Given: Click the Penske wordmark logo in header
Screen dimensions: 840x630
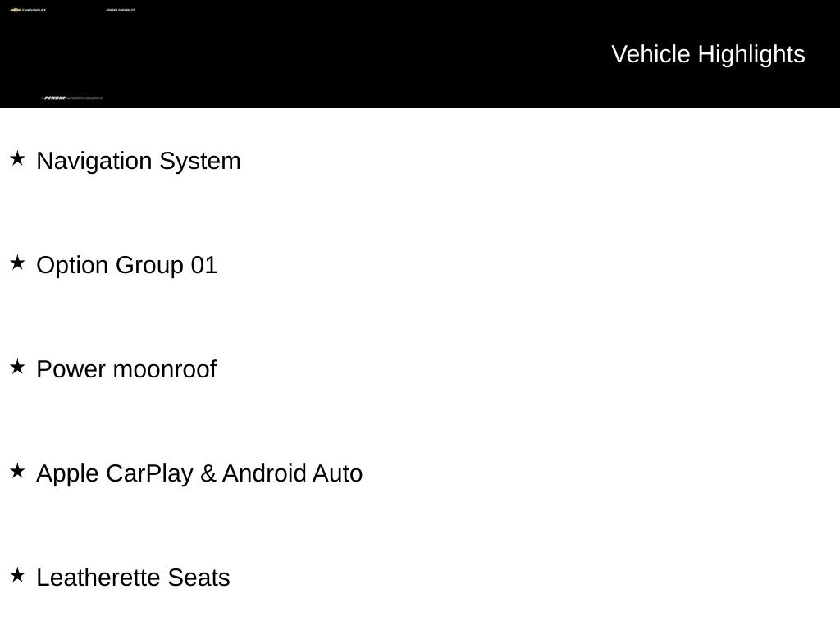Looking at the screenshot, I should [55, 98].
